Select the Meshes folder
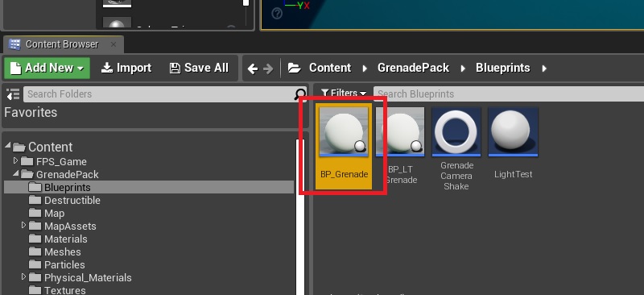Viewport: 644px width, 295px height. 55,251
